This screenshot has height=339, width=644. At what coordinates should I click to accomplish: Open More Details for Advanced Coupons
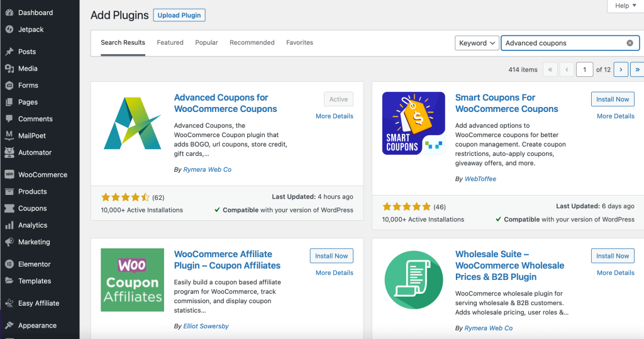(x=335, y=116)
